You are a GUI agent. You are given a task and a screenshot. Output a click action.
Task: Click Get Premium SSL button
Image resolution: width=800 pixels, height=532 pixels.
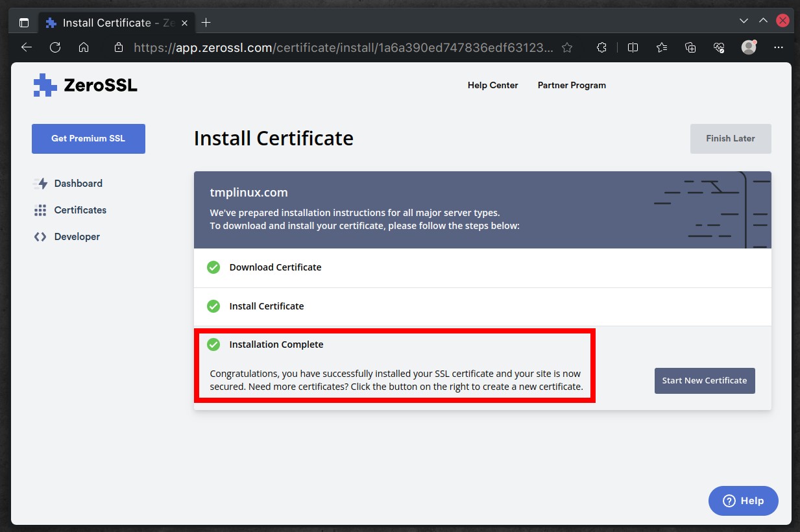88,138
